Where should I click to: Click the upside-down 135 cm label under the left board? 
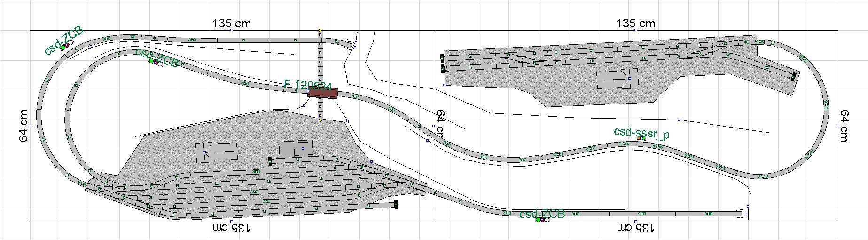231,228
